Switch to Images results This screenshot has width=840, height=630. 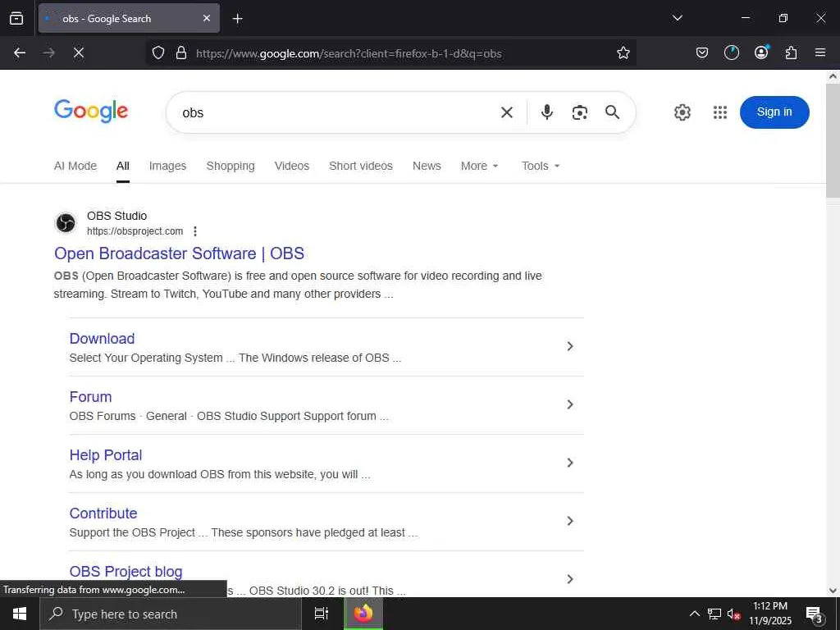tap(167, 166)
